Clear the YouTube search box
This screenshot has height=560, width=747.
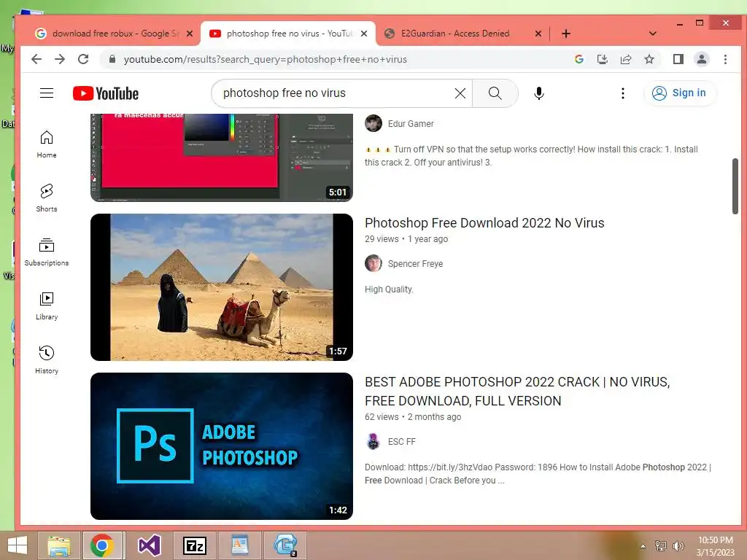(x=460, y=93)
